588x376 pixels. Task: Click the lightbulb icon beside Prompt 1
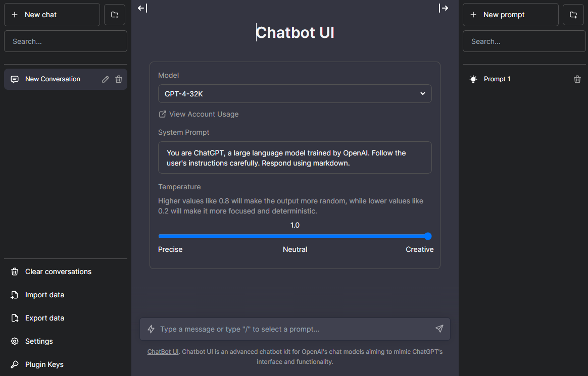tap(473, 79)
